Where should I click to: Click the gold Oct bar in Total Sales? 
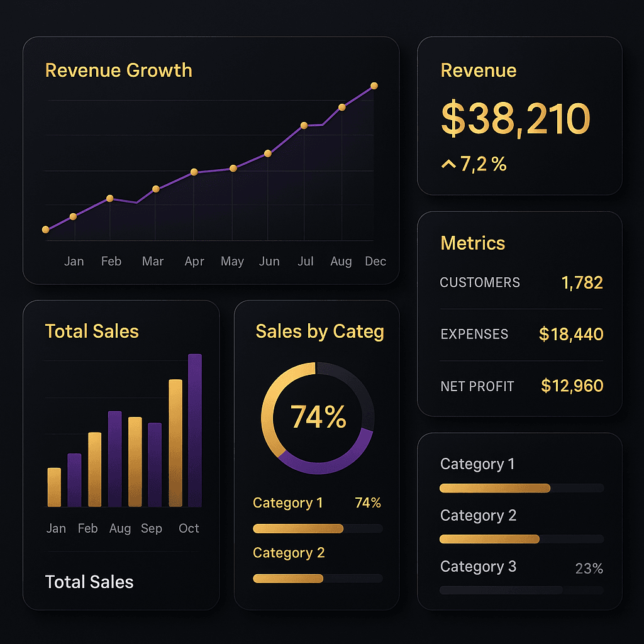174,440
